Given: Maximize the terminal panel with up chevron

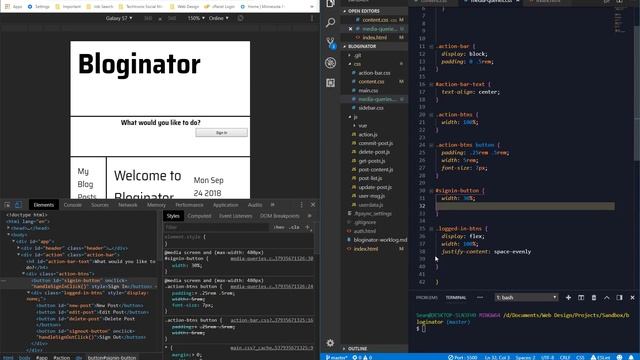Looking at the screenshot, I should 607,298.
